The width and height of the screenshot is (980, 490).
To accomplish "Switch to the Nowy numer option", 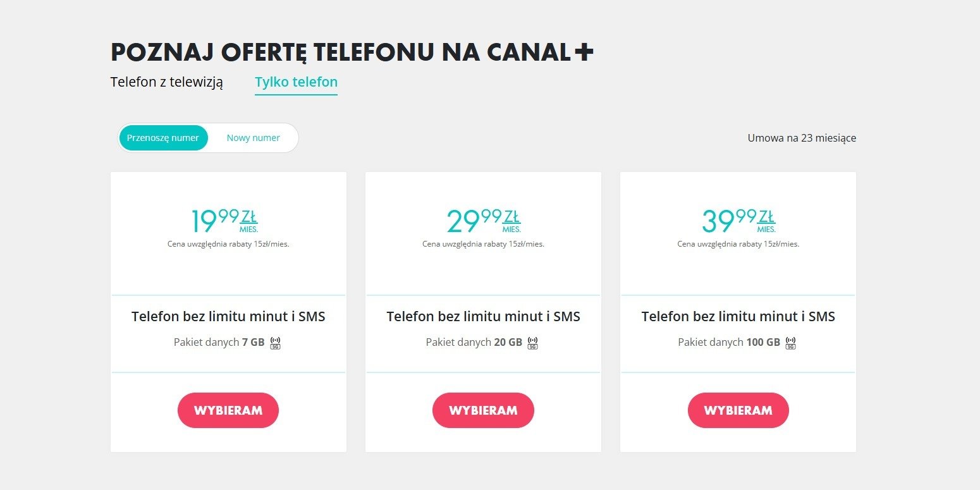I will 252,137.
